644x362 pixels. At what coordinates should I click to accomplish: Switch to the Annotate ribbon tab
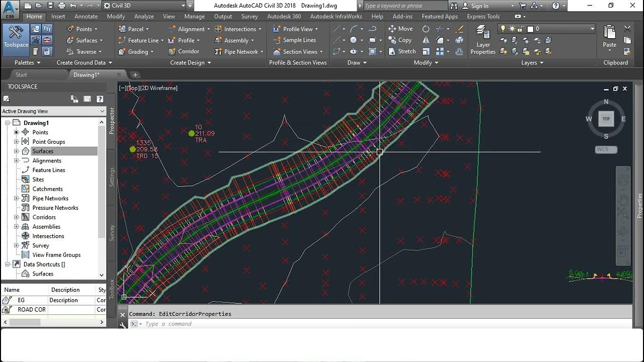(x=86, y=17)
